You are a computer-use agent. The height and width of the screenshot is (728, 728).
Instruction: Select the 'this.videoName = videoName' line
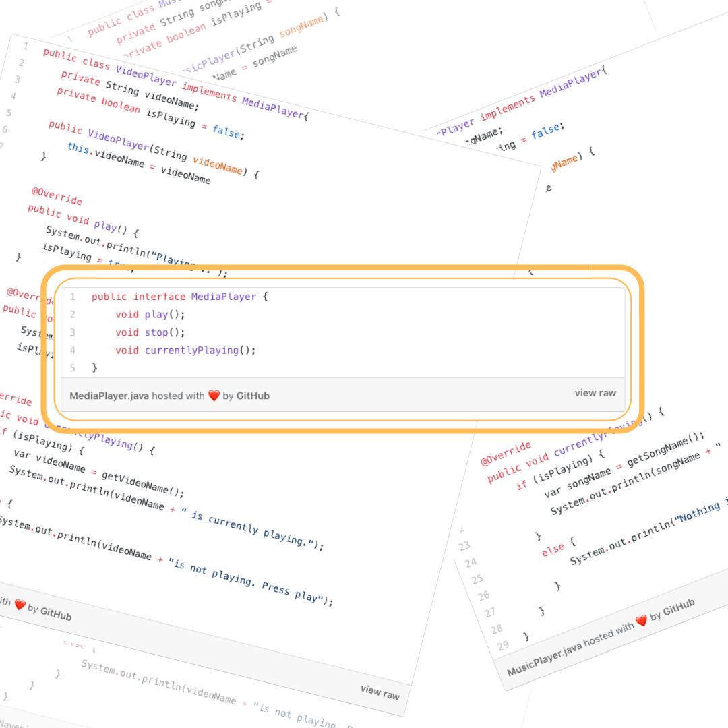click(139, 162)
